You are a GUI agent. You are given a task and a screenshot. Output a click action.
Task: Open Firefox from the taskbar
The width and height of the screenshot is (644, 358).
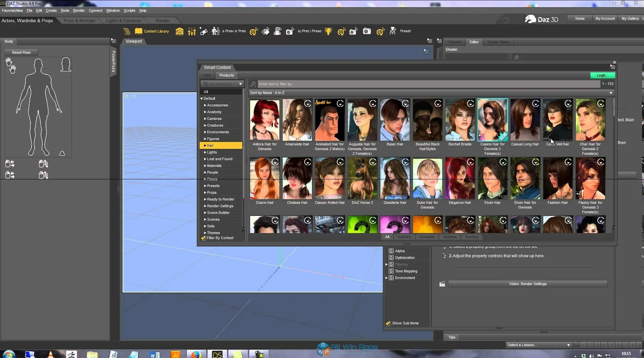196,354
